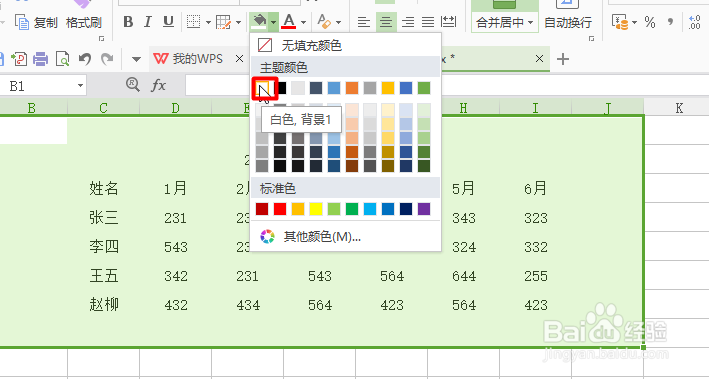Pick standard dark red swatch
709x379 pixels.
click(262, 209)
